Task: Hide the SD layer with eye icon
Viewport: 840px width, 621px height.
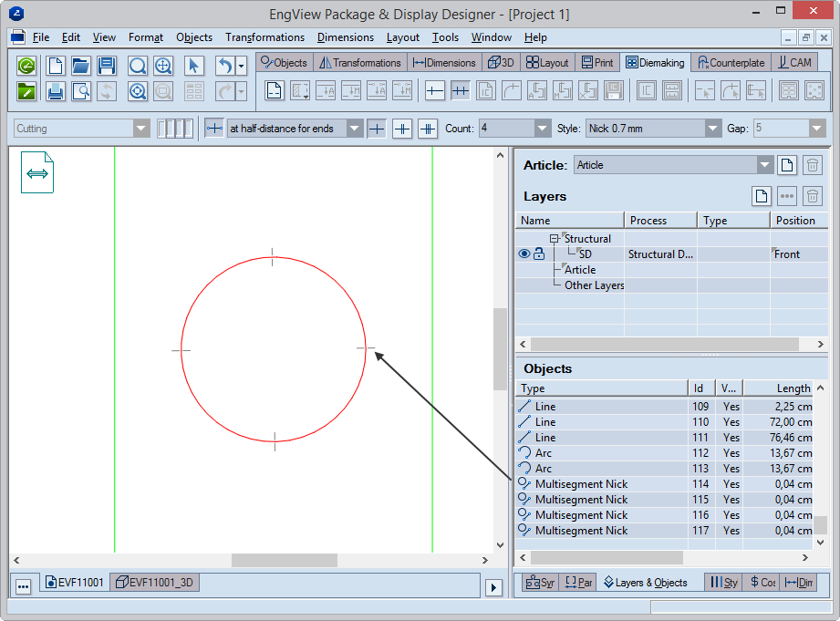Action: coord(524,254)
